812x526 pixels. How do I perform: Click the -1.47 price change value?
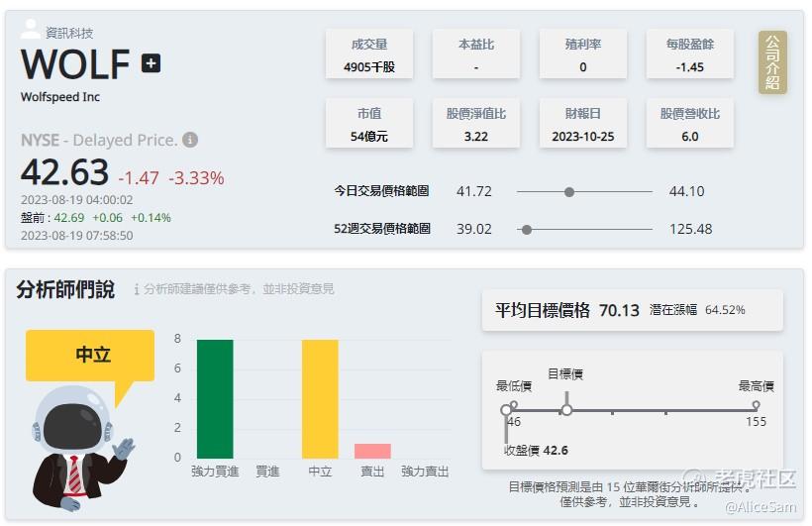139,177
